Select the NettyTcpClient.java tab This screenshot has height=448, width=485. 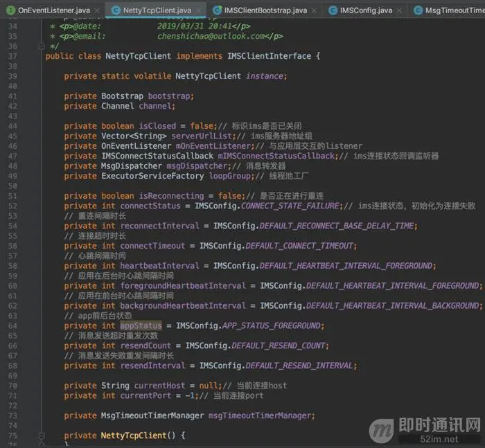pyautogui.click(x=157, y=10)
